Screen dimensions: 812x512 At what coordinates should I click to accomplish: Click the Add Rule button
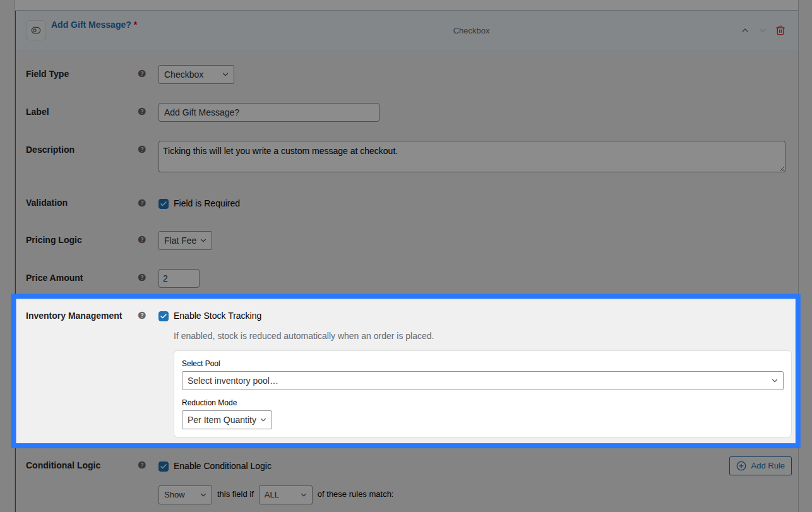(x=760, y=466)
